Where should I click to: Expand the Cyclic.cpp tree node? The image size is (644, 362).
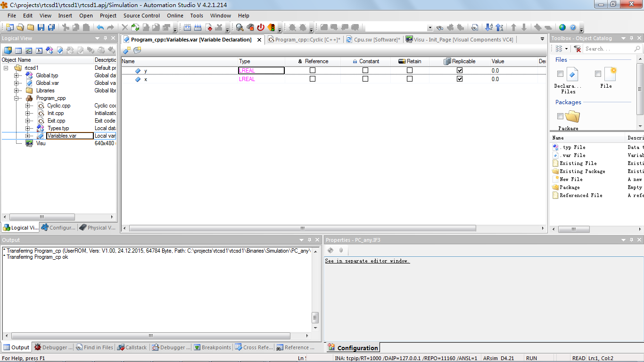[28, 106]
